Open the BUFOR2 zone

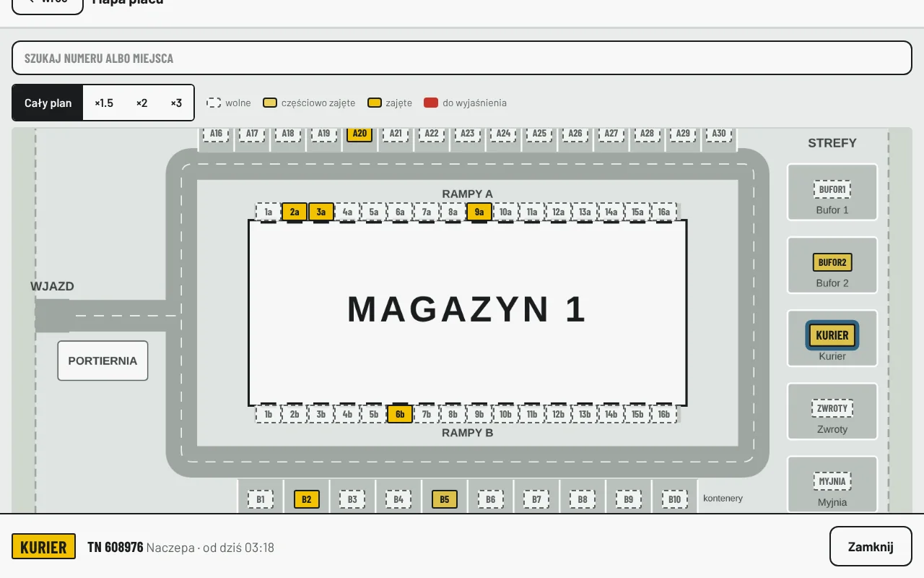tap(832, 262)
